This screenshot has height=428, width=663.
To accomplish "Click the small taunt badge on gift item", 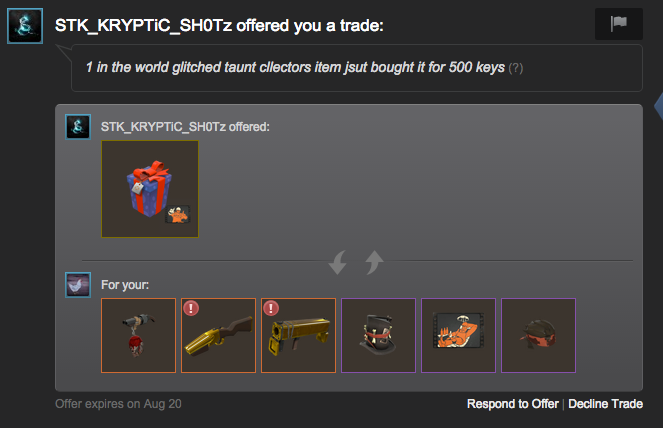I will 178,214.
